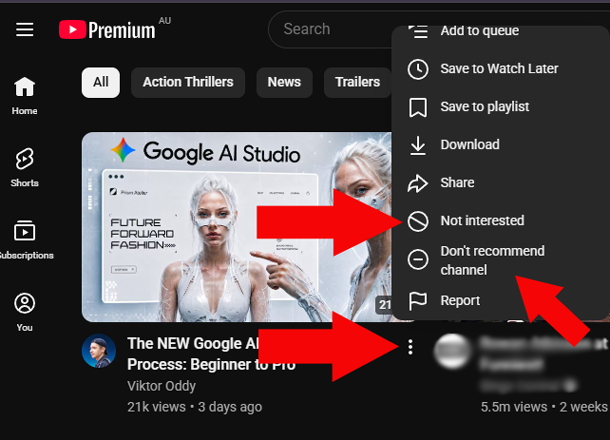
Task: Click Viktor Oddy channel avatar
Action: tap(99, 351)
